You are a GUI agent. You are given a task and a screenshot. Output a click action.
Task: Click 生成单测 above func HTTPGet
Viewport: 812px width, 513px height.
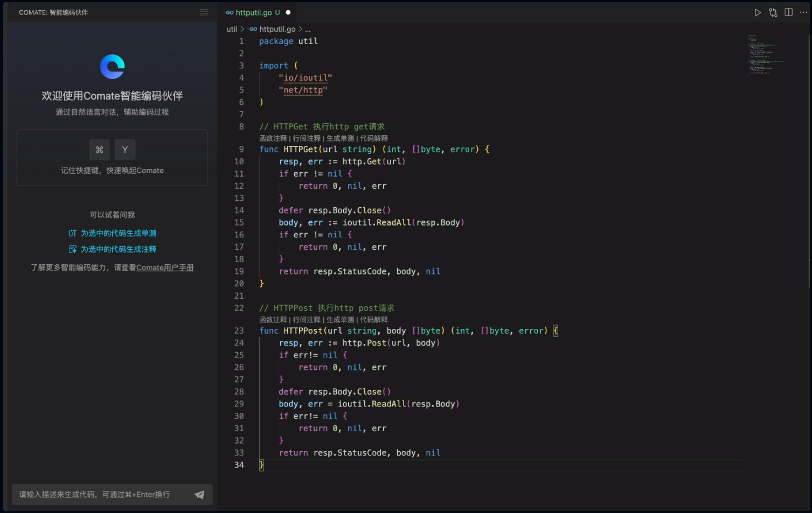coord(341,138)
